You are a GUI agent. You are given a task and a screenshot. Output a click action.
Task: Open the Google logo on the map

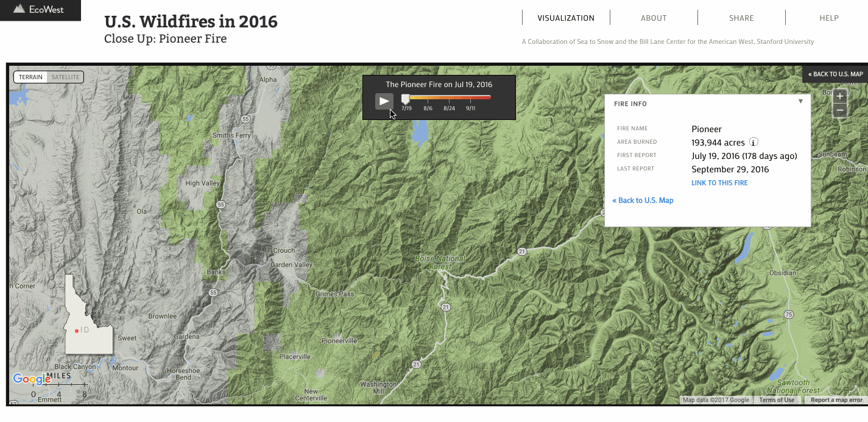[31, 379]
